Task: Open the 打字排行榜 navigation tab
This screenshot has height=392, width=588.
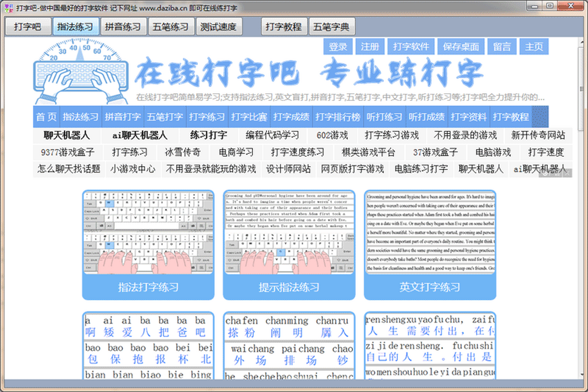Action: click(x=338, y=117)
